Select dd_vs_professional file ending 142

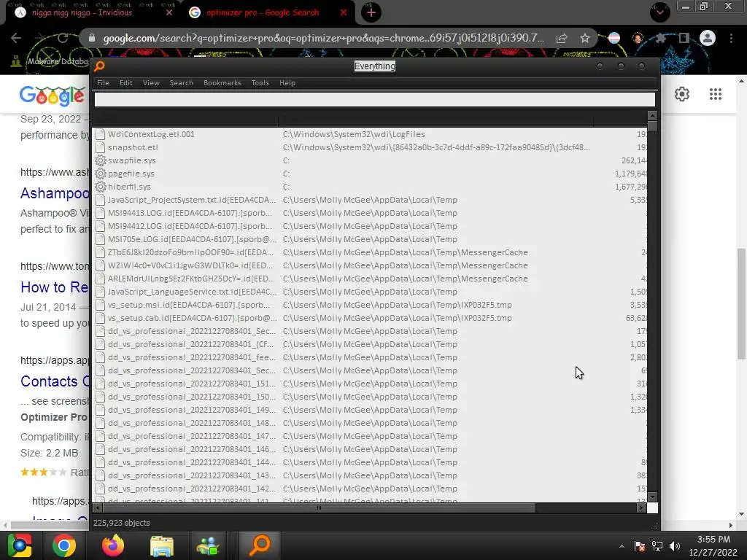(x=370, y=489)
